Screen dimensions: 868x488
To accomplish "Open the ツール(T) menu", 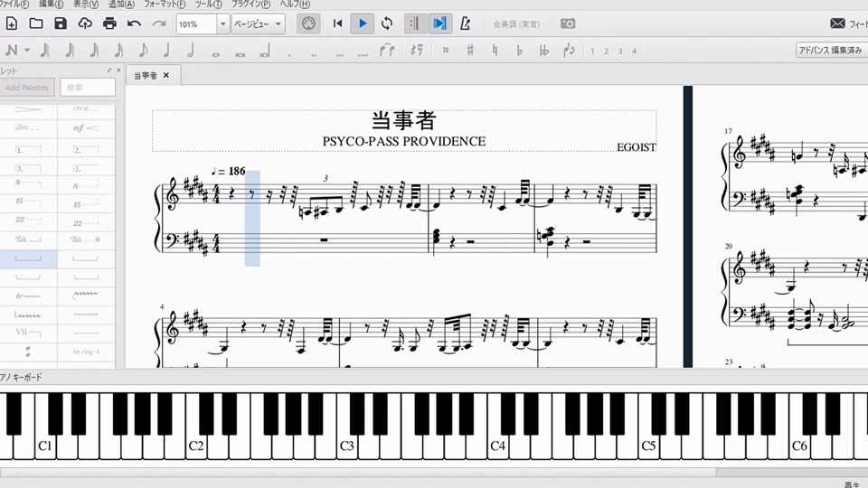I will 208,4.
